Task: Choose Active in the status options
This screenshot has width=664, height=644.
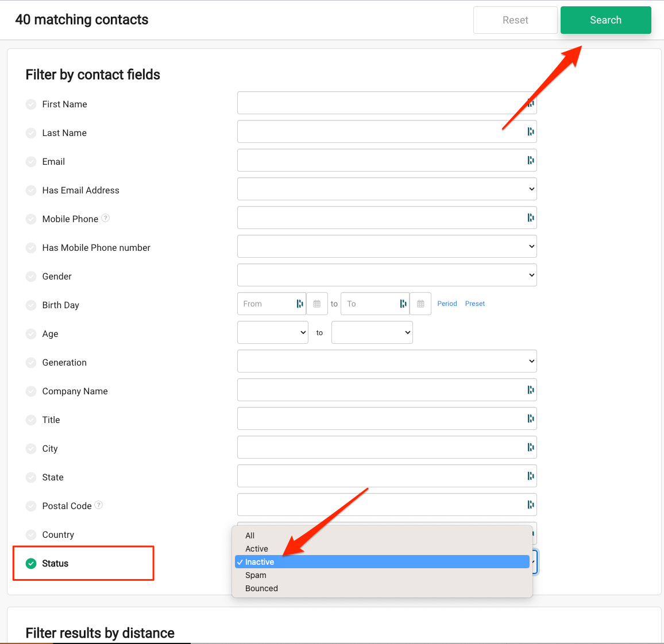Action: 257,549
